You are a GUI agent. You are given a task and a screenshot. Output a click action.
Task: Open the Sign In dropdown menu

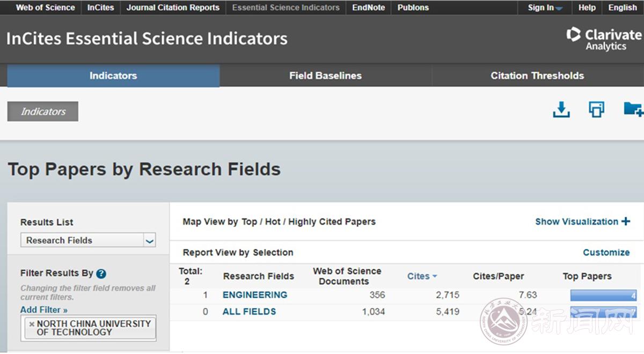pos(545,8)
